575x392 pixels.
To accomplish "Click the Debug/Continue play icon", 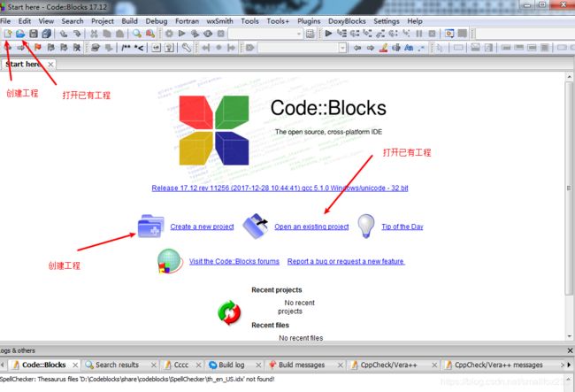I will tap(328, 34).
